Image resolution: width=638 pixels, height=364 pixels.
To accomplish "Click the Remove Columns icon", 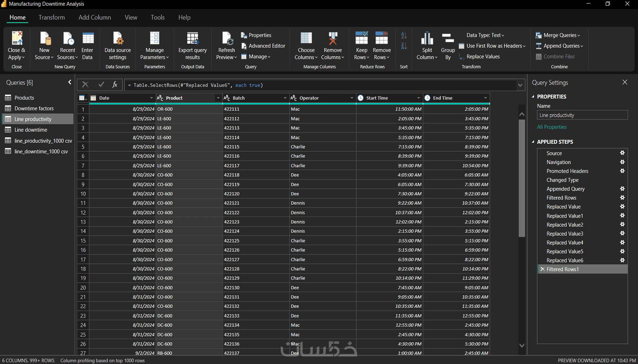I will coord(333,38).
